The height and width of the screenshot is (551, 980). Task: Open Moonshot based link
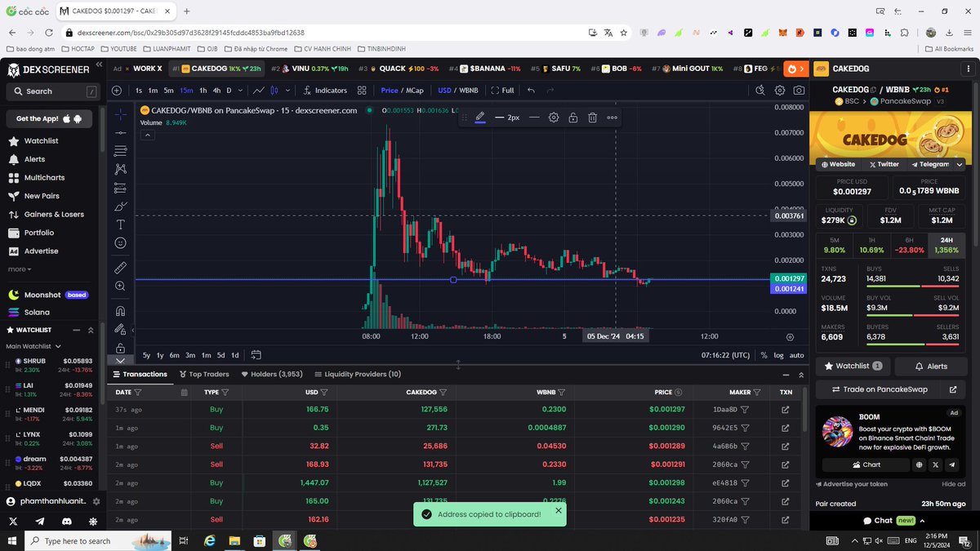(50, 295)
